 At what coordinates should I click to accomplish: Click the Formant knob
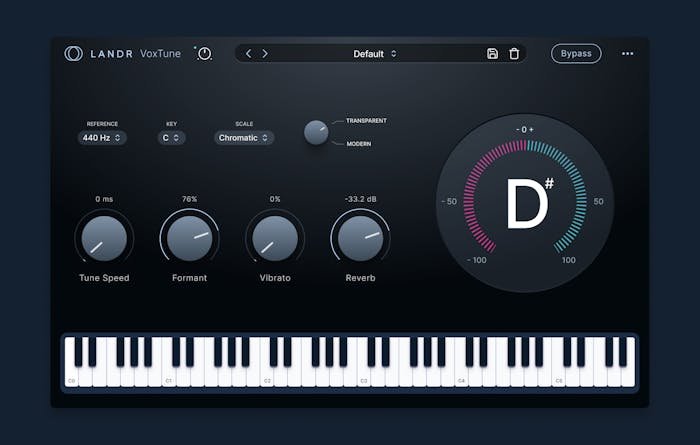pos(189,238)
